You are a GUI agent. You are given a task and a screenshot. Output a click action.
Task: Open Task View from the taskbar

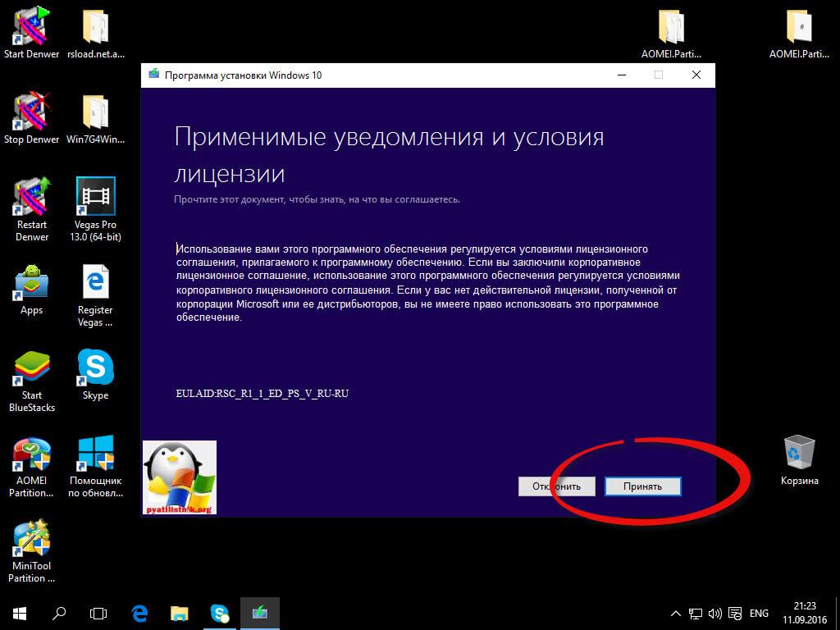click(98, 614)
